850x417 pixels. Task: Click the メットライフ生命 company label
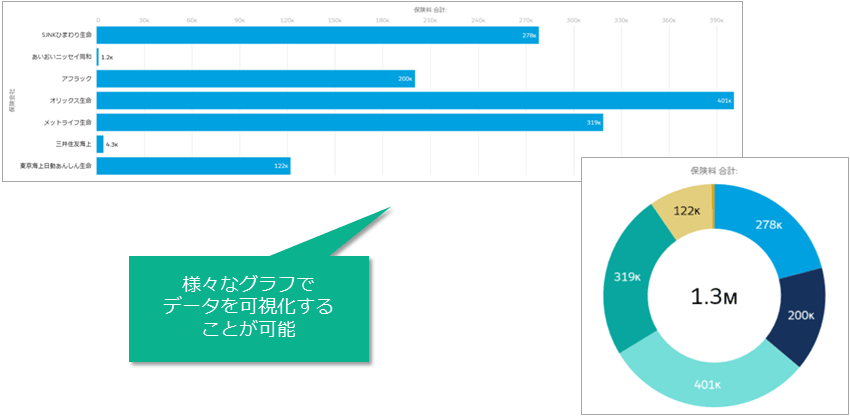tap(68, 123)
